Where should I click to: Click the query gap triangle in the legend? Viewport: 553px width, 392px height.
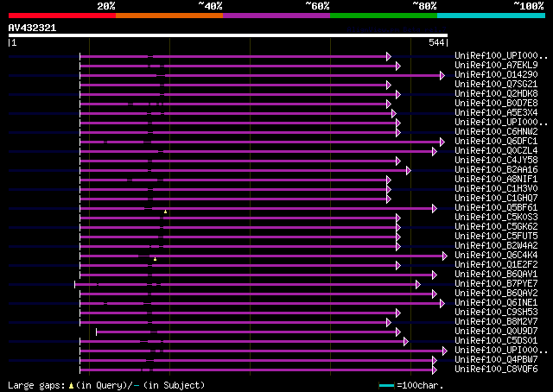tap(79, 385)
